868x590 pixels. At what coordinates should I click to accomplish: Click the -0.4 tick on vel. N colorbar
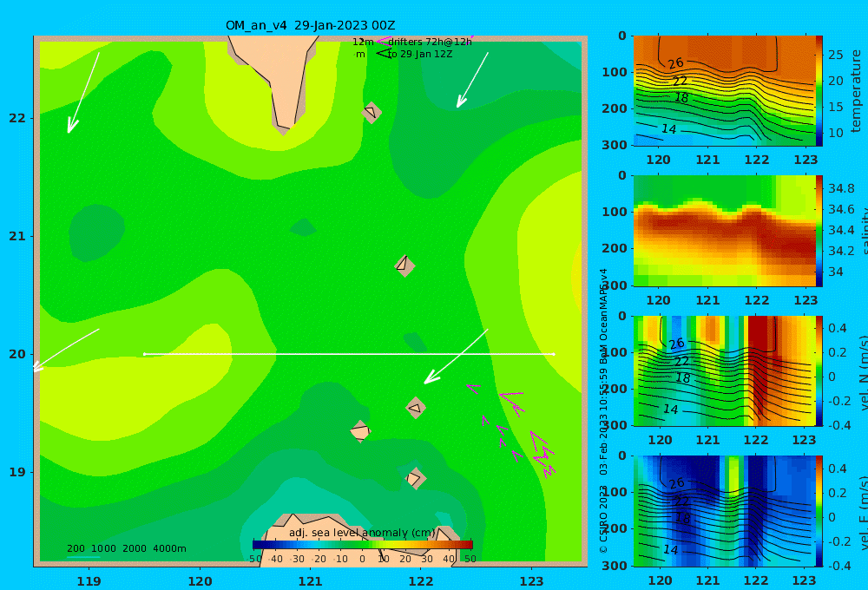pos(839,425)
